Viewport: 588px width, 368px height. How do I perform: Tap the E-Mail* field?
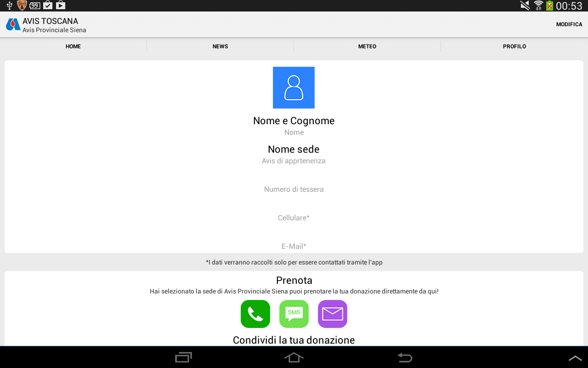294,247
